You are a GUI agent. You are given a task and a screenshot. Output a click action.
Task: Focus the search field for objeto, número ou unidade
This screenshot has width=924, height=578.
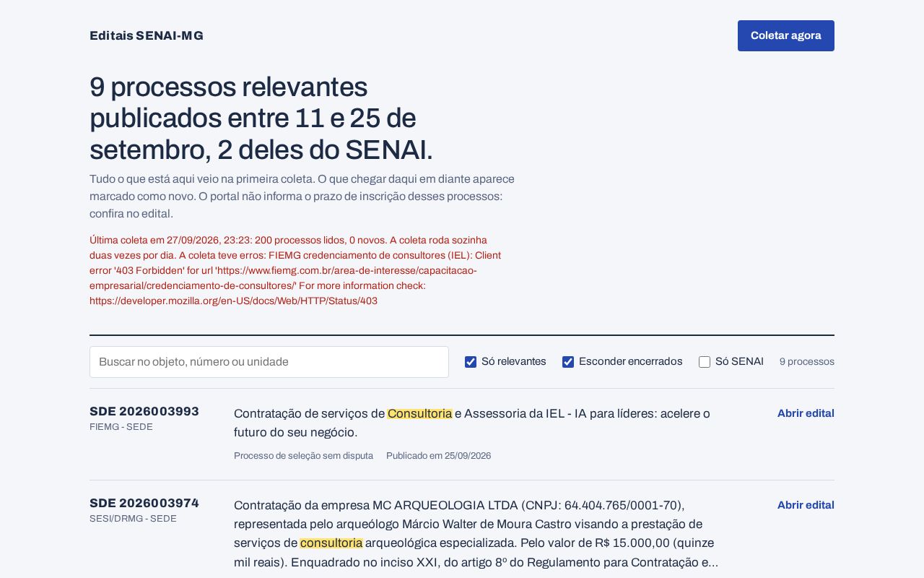pos(269,362)
